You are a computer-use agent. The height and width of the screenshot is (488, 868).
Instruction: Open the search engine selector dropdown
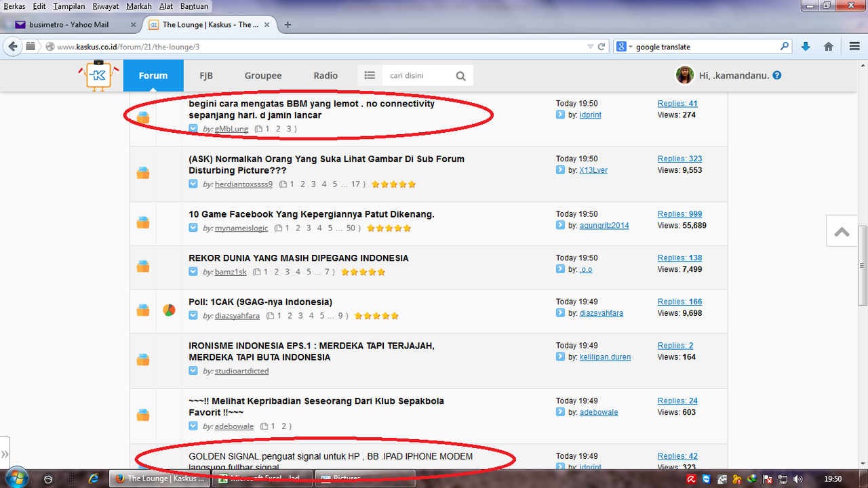pyautogui.click(x=623, y=47)
